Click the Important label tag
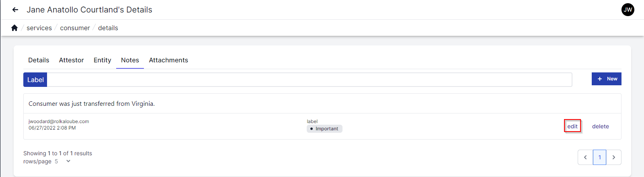This screenshot has height=177, width=644. pos(324,129)
